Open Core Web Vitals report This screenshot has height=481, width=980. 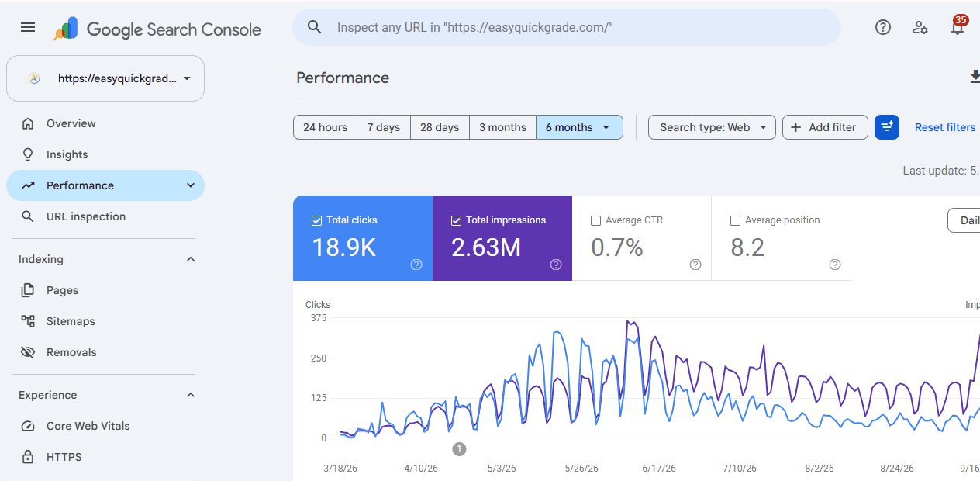105,426
